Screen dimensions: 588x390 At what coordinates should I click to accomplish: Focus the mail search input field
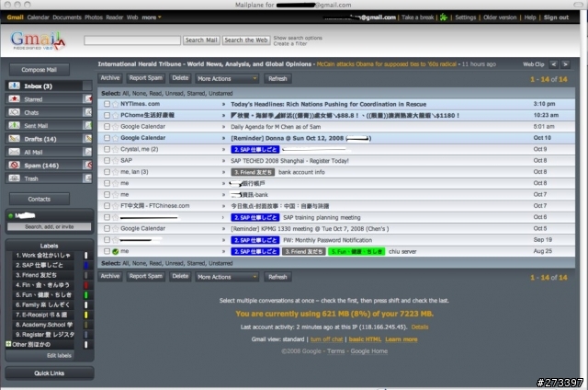(x=132, y=40)
